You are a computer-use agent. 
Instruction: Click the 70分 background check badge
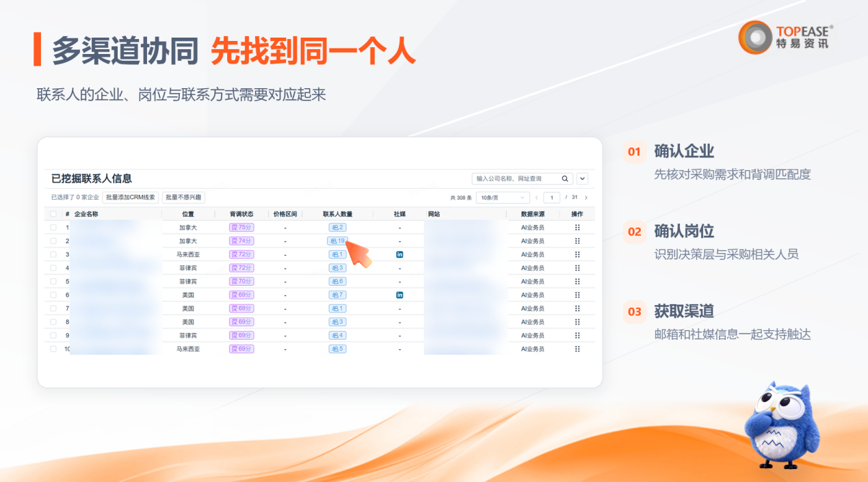click(241, 281)
